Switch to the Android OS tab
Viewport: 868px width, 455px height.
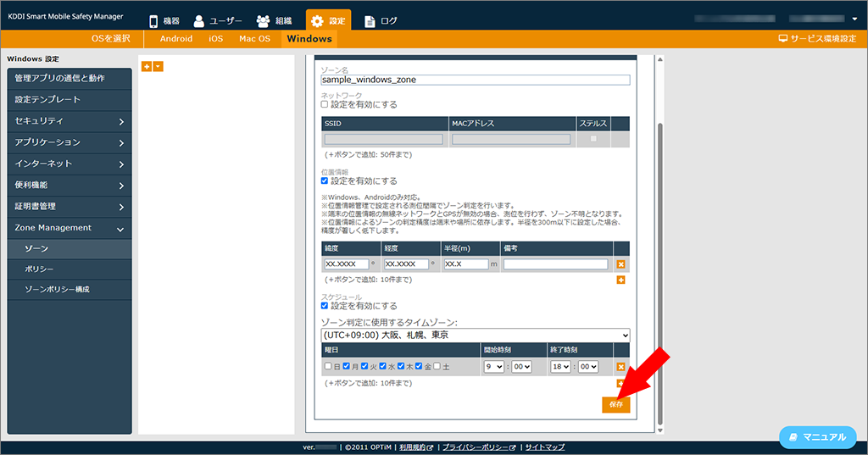pyautogui.click(x=176, y=39)
